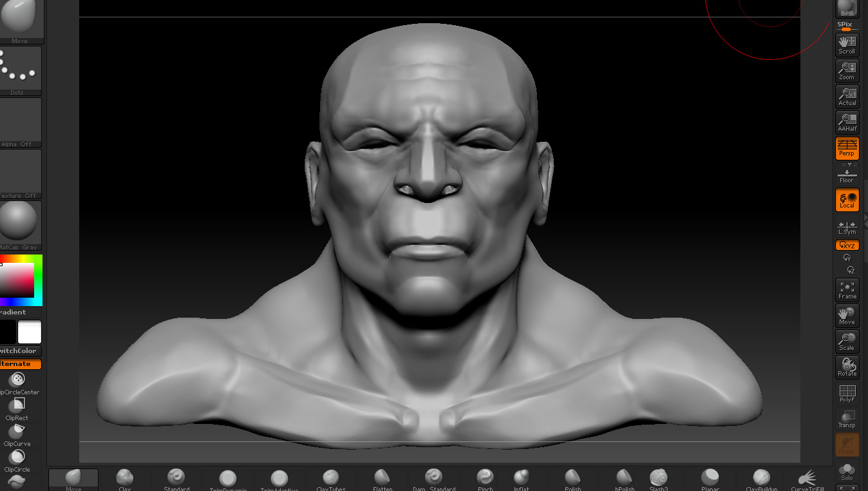The width and height of the screenshot is (868, 491).
Task: Select the white main color swatch
Action: (30, 332)
